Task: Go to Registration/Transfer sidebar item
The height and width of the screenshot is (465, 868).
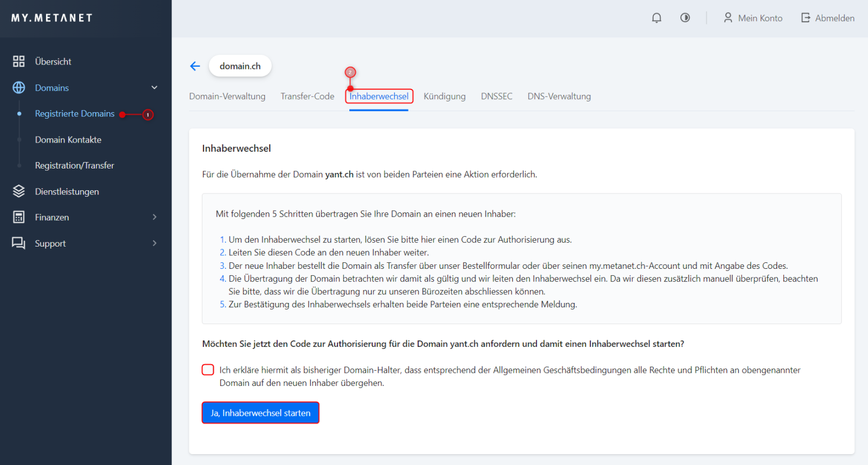Action: 74,165
